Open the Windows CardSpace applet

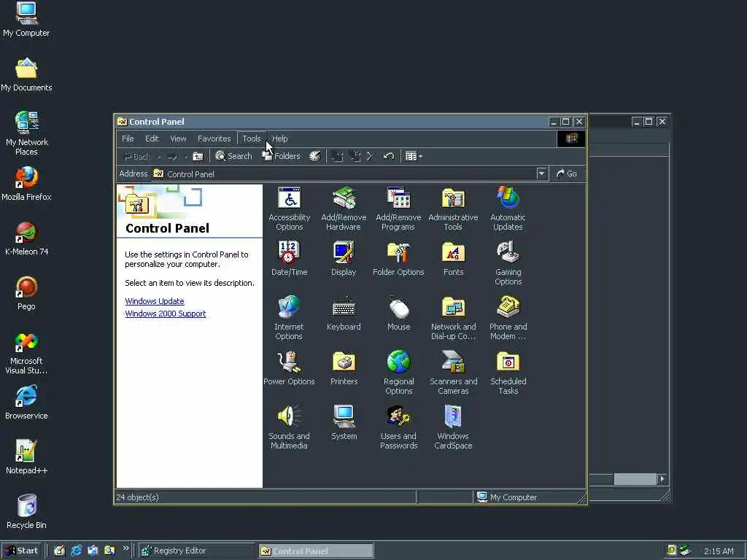[x=453, y=427]
